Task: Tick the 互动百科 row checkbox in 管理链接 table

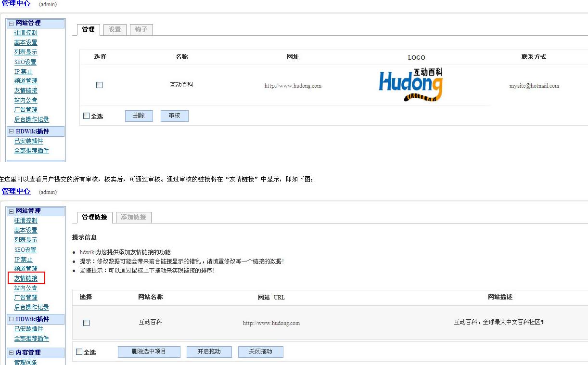Action: click(x=87, y=323)
